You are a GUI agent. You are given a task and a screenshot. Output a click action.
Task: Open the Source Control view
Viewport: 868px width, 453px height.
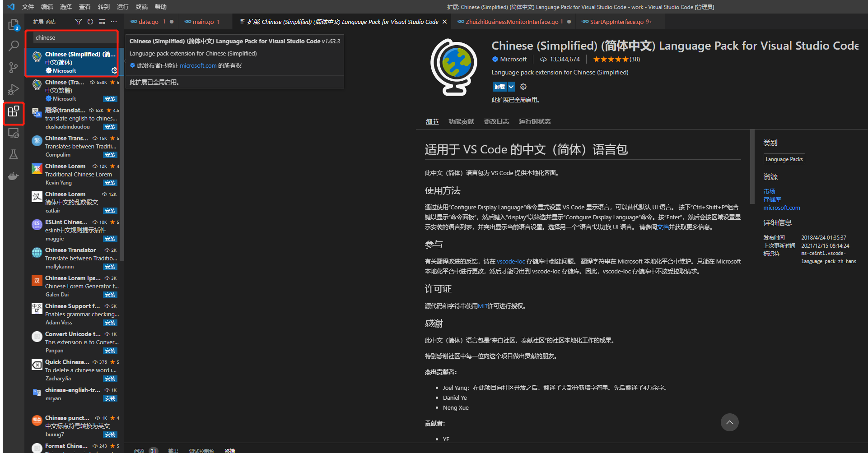click(x=14, y=68)
